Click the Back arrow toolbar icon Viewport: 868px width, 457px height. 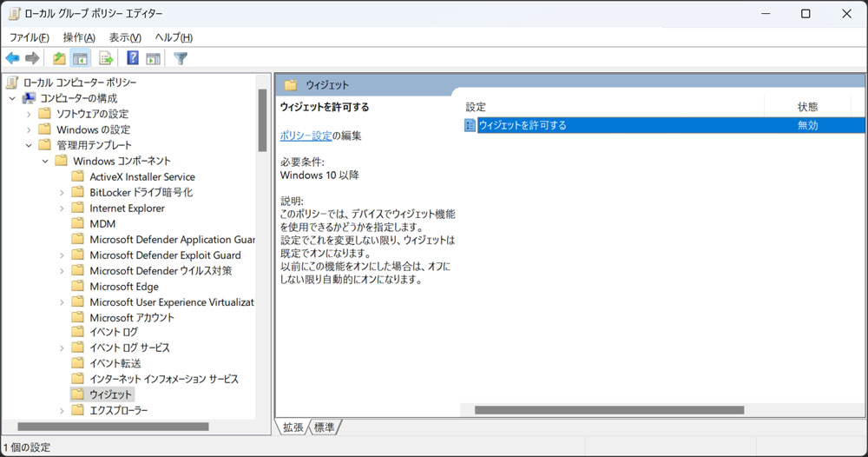point(12,58)
